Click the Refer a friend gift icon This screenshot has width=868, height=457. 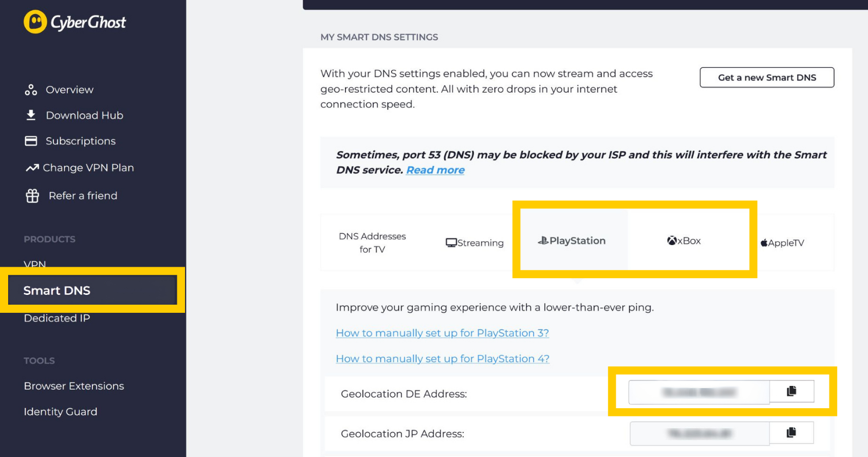[33, 196]
